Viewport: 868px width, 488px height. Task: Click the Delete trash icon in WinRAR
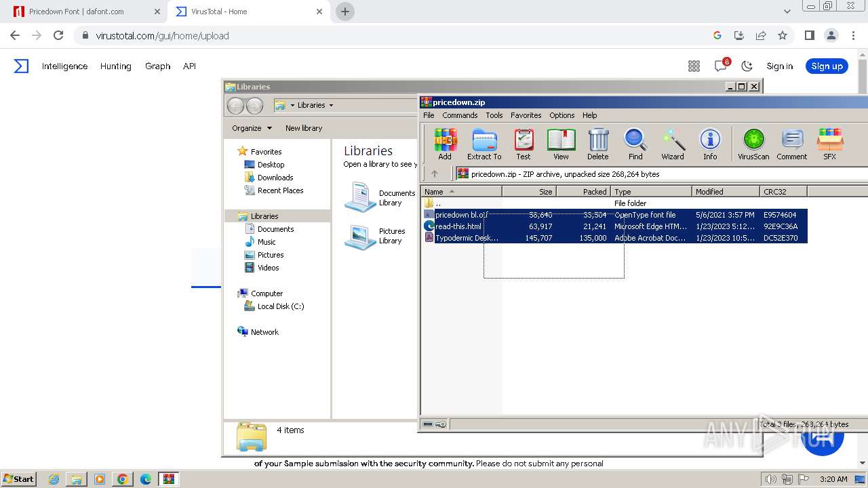tap(597, 144)
